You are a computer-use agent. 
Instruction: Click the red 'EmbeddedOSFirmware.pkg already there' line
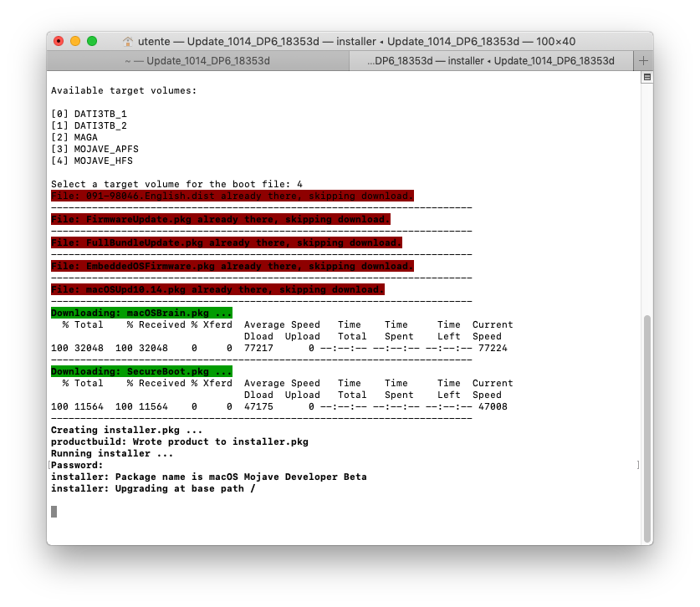[x=232, y=266]
